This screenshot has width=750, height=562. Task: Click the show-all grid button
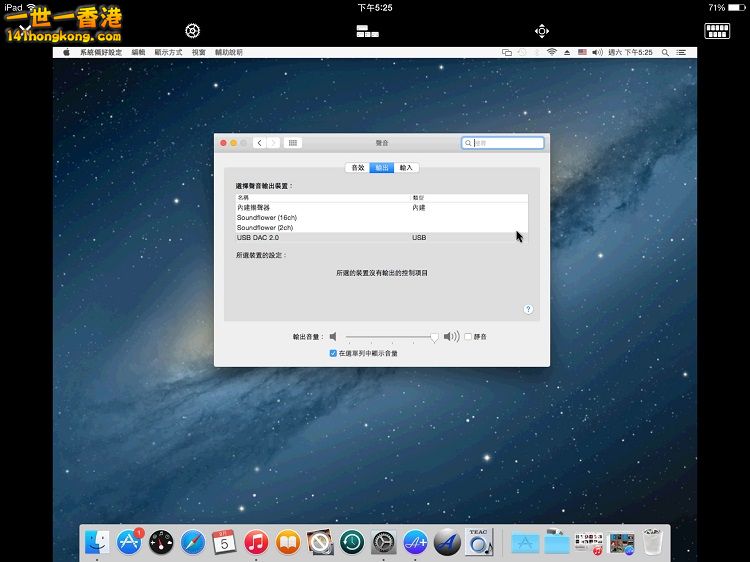[x=293, y=143]
